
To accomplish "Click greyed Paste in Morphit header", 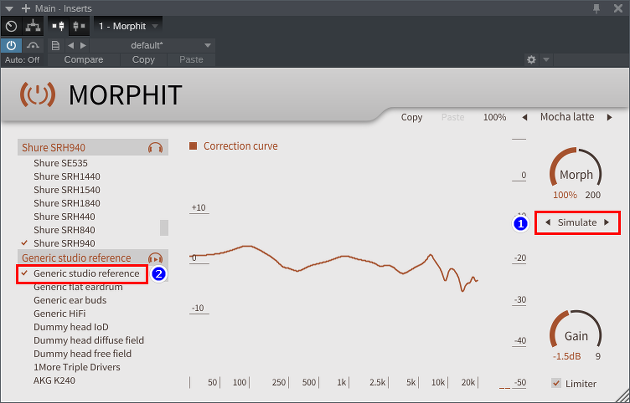I will coord(452,117).
